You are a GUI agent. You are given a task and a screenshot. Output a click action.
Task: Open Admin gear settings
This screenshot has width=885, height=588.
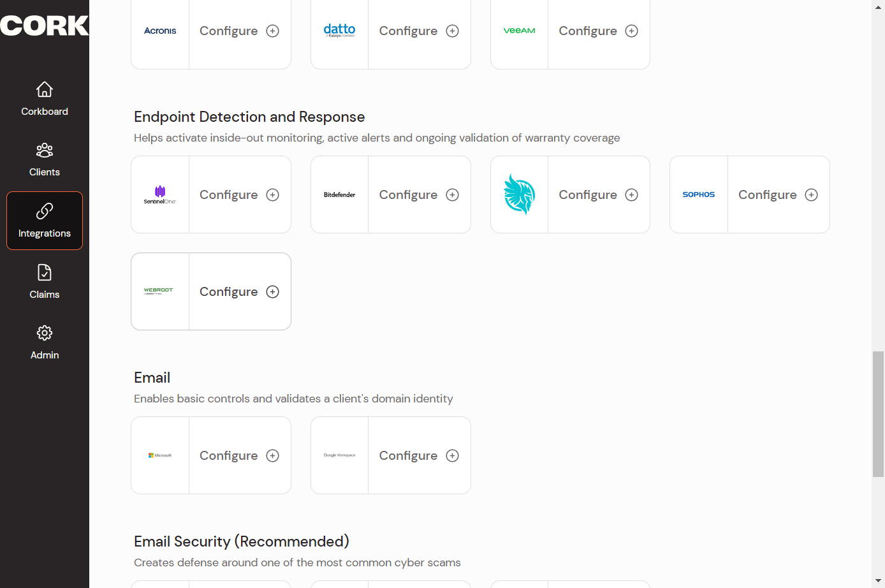click(x=44, y=342)
